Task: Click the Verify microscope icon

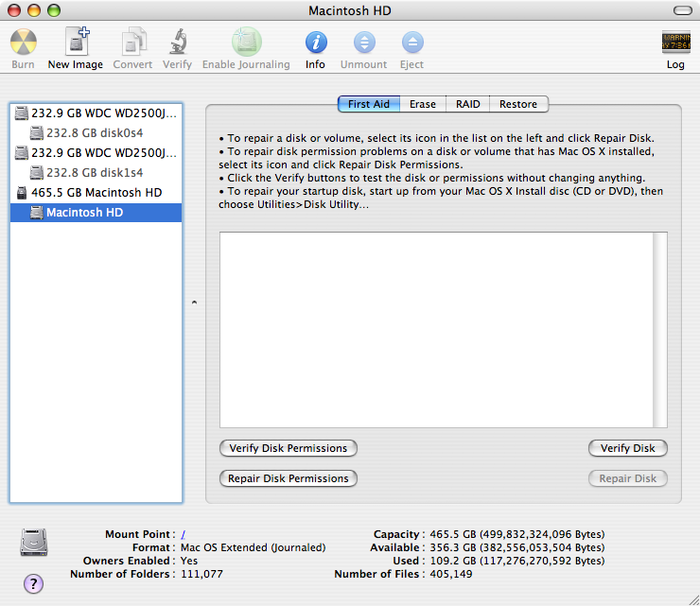Action: (178, 41)
